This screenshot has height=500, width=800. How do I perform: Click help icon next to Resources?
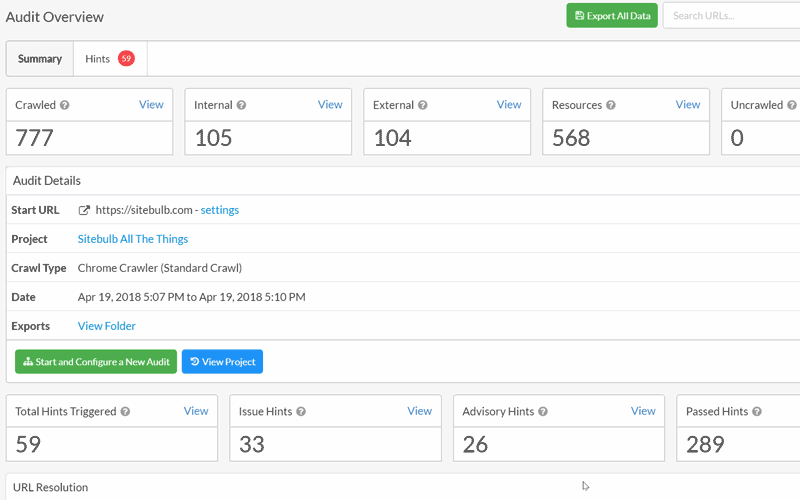click(x=611, y=105)
